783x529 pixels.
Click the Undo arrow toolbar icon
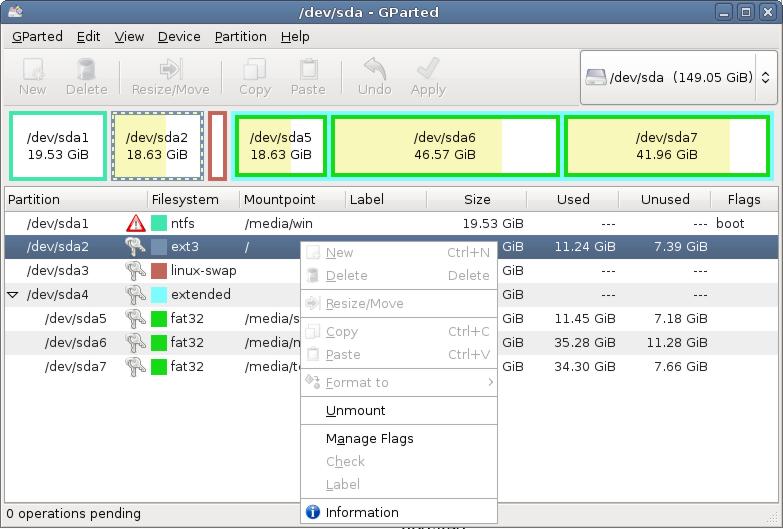tap(375, 69)
